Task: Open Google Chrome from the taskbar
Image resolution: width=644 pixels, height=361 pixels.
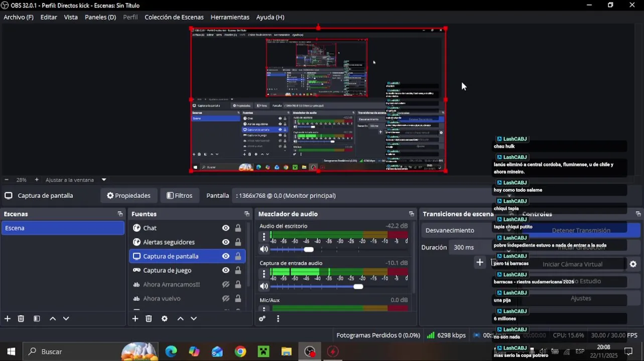Action: coord(240,351)
